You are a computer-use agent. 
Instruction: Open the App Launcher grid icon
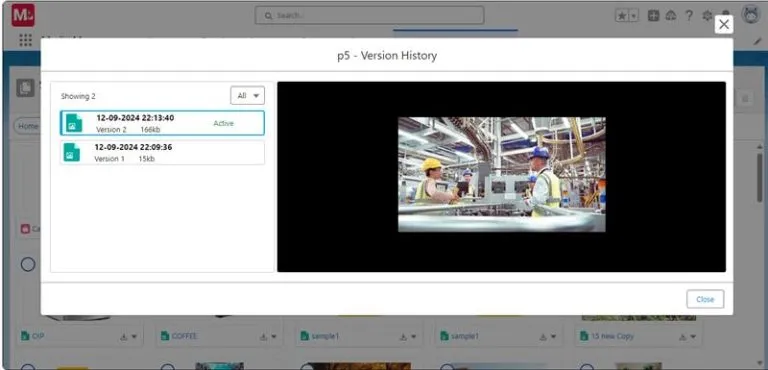pos(25,40)
